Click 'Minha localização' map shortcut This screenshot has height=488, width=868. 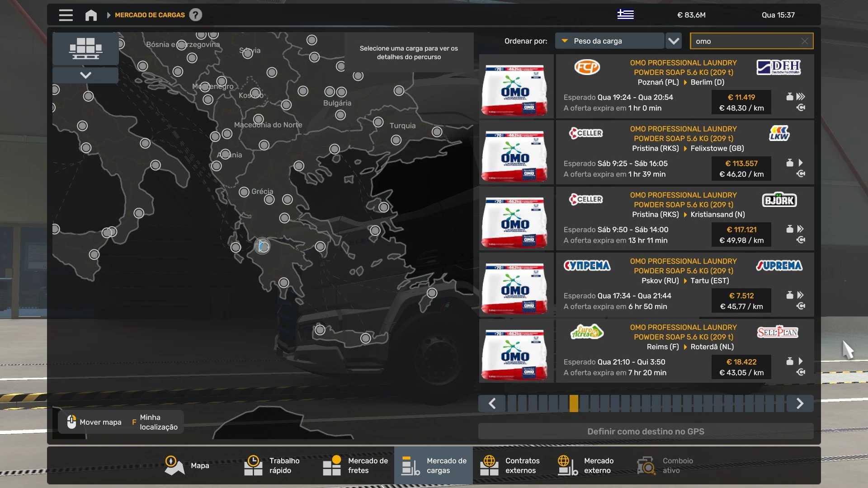tap(155, 422)
